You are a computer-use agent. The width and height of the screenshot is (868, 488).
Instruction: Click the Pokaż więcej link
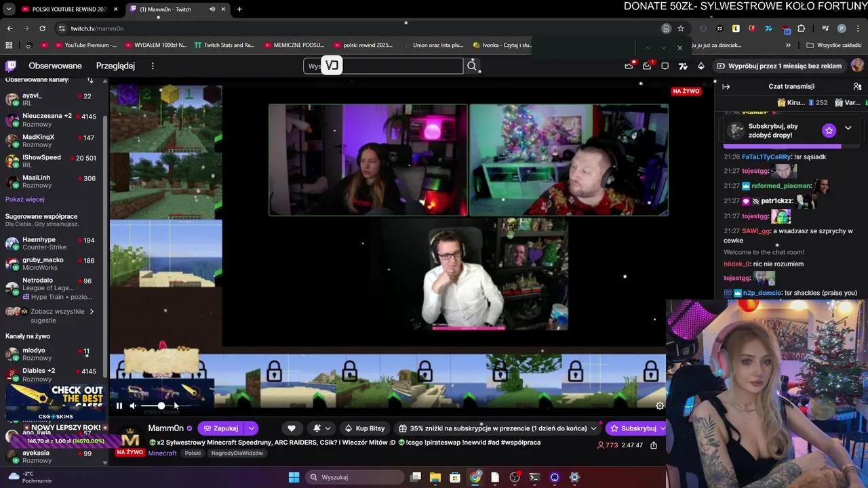(25, 200)
